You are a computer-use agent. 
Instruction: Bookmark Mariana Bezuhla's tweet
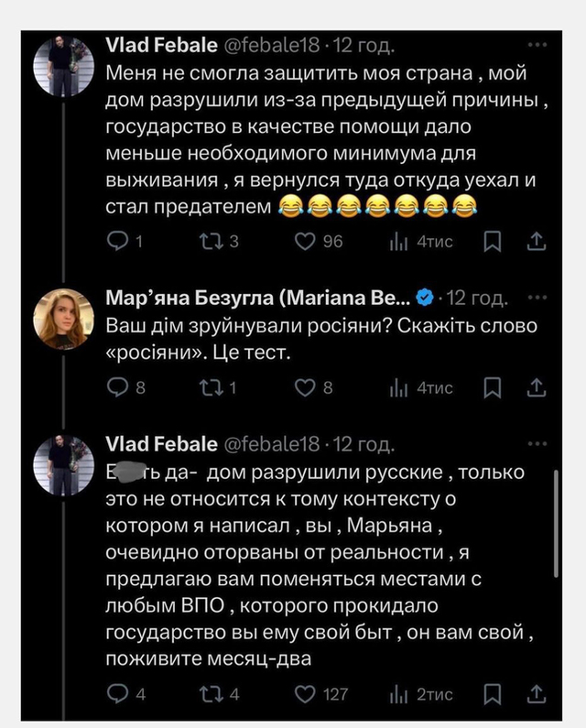click(493, 388)
